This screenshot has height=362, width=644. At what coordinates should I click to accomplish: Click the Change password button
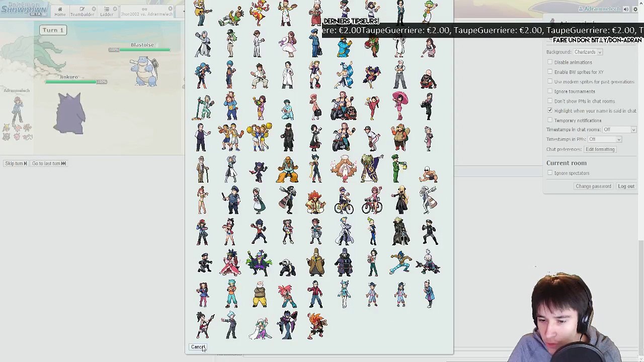[593, 186]
